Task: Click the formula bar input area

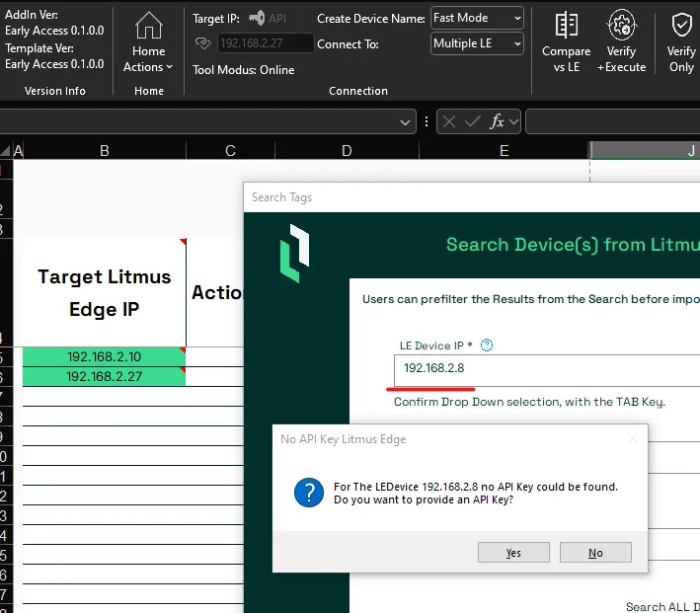Action: click(612, 121)
